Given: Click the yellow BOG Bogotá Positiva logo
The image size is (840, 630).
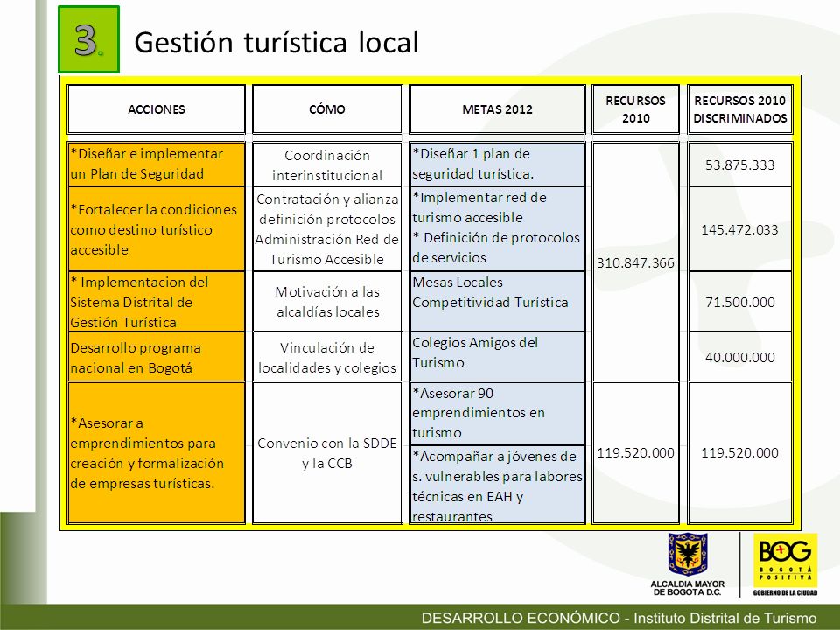Looking at the screenshot, I should pyautogui.click(x=785, y=560).
